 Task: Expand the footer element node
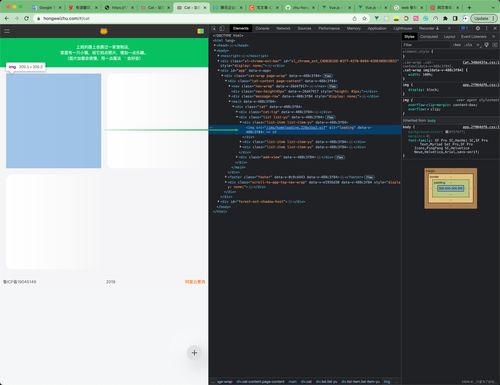(x=226, y=177)
